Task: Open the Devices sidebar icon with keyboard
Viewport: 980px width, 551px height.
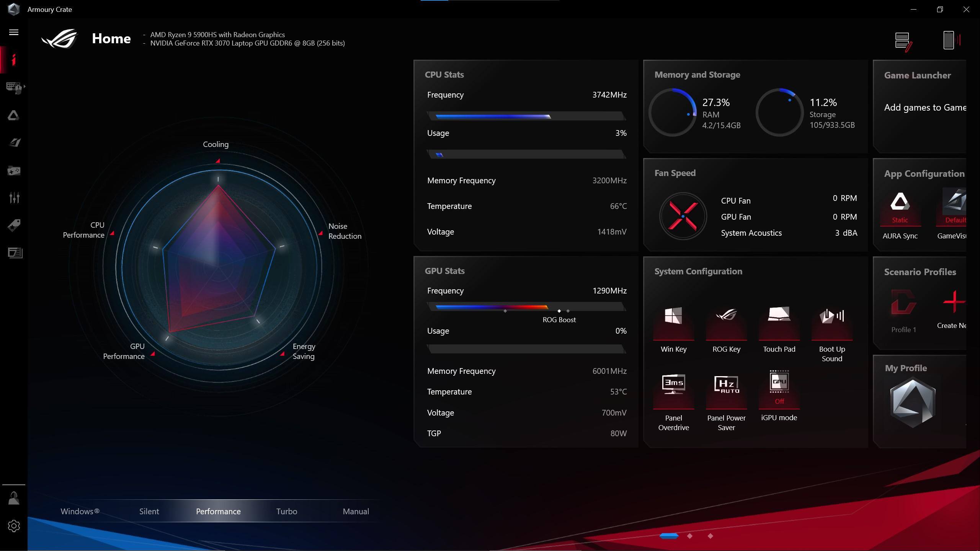Action: (14, 87)
